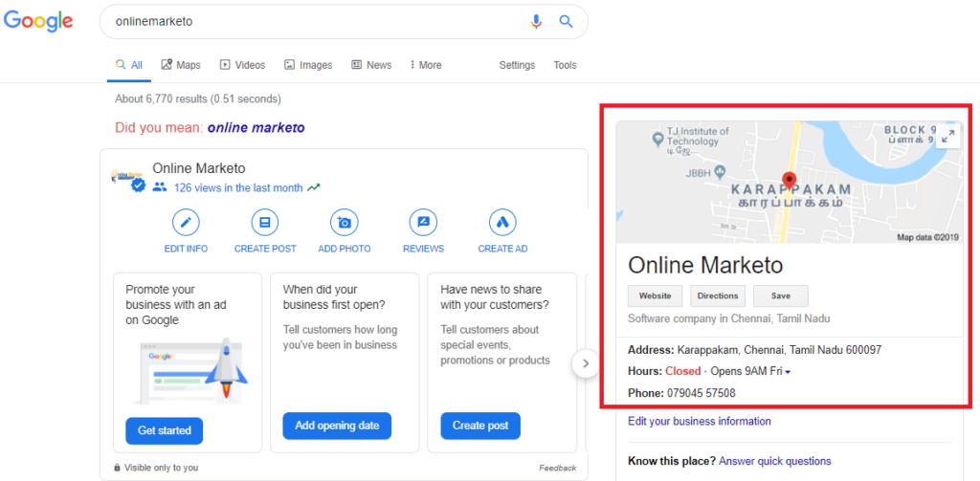The image size is (980, 481).
Task: Open Edit your business information link
Action: [x=700, y=421]
